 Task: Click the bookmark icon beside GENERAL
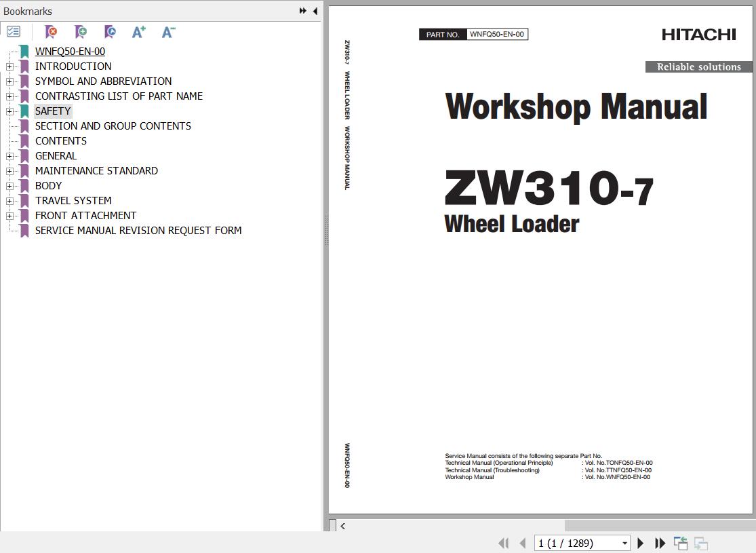click(x=24, y=156)
